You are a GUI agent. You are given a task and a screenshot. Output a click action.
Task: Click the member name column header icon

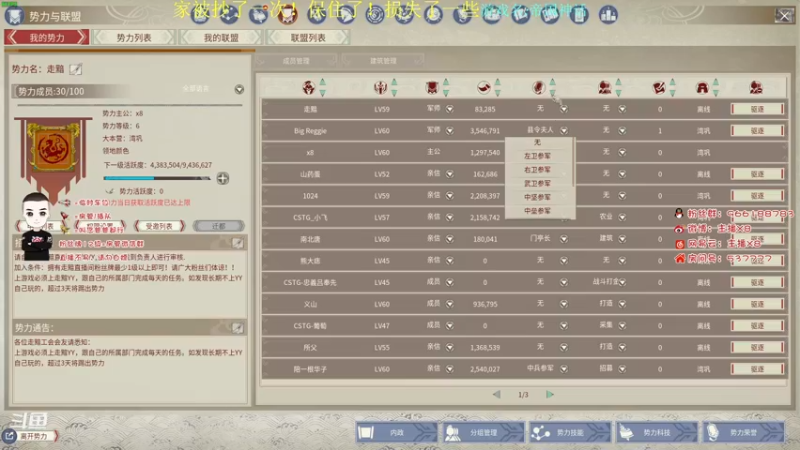[x=309, y=88]
